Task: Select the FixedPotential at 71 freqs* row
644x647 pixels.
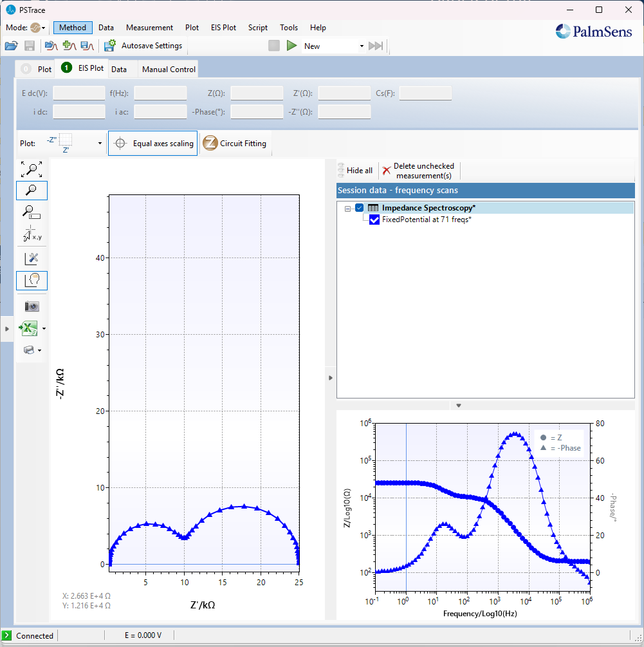Action: point(427,220)
